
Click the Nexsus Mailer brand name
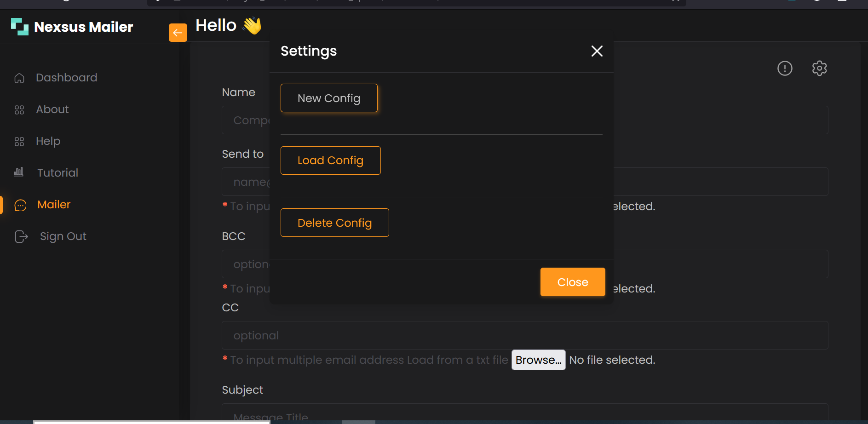(84, 27)
